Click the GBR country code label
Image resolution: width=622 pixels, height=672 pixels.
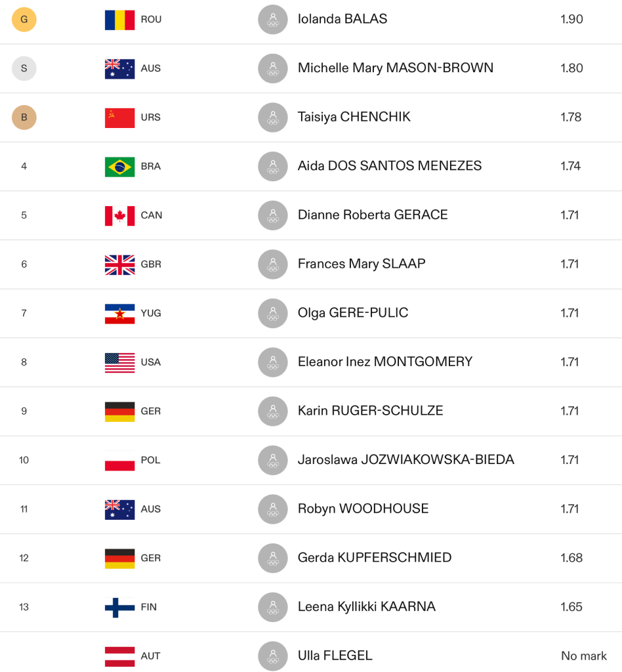tap(151, 264)
